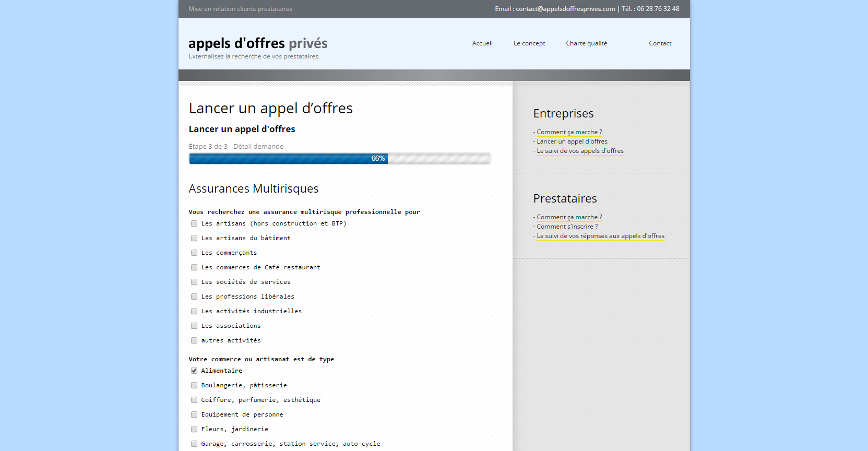
Task: Enable 'Les commerces de Café restaurant' option
Action: tap(194, 267)
